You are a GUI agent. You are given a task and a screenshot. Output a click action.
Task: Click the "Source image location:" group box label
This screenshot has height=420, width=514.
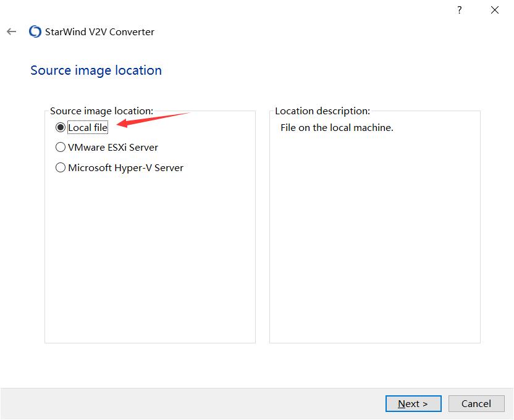point(101,111)
